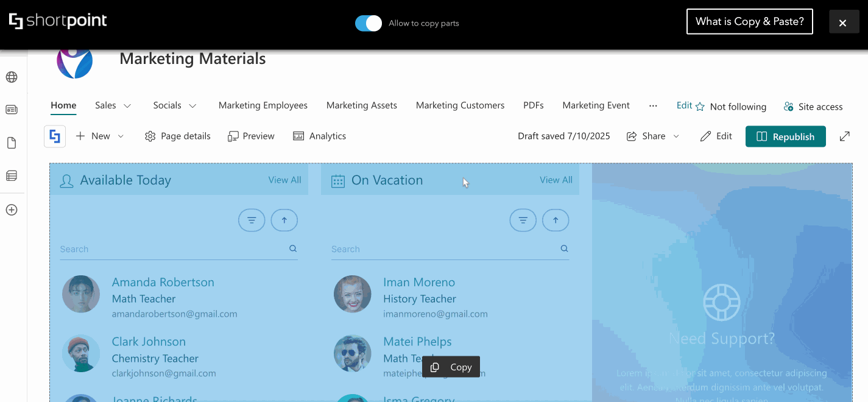Click the Preview command
This screenshot has height=402, width=868.
pyautogui.click(x=251, y=136)
